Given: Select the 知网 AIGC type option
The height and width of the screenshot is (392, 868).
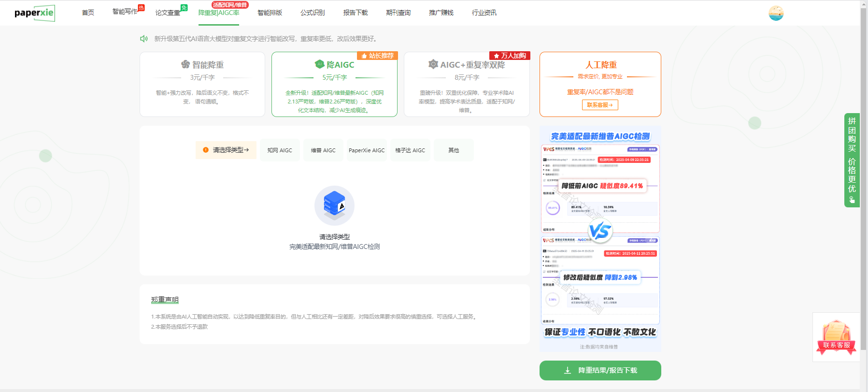Looking at the screenshot, I should pos(280,150).
